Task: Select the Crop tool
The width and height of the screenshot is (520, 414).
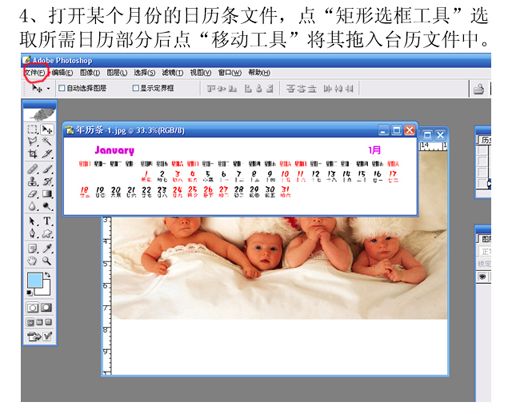Action: 33,154
